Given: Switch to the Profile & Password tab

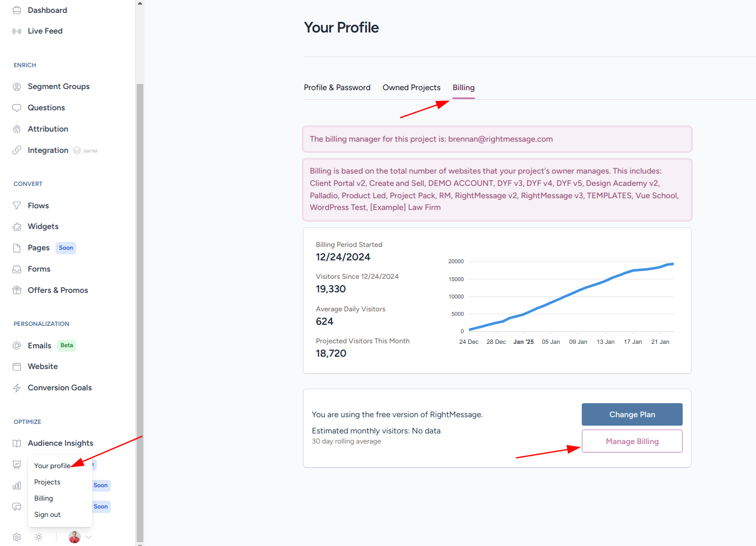Looking at the screenshot, I should tap(337, 88).
